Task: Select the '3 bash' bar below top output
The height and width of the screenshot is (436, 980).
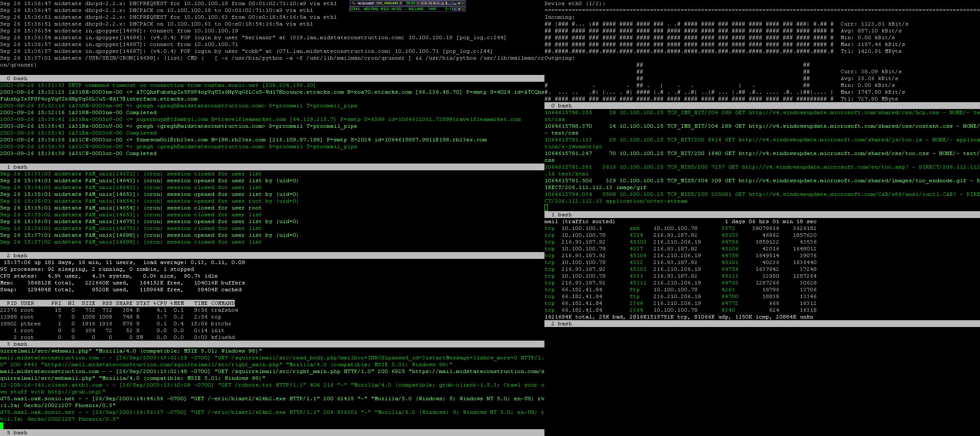Action: pyautogui.click(x=272, y=344)
